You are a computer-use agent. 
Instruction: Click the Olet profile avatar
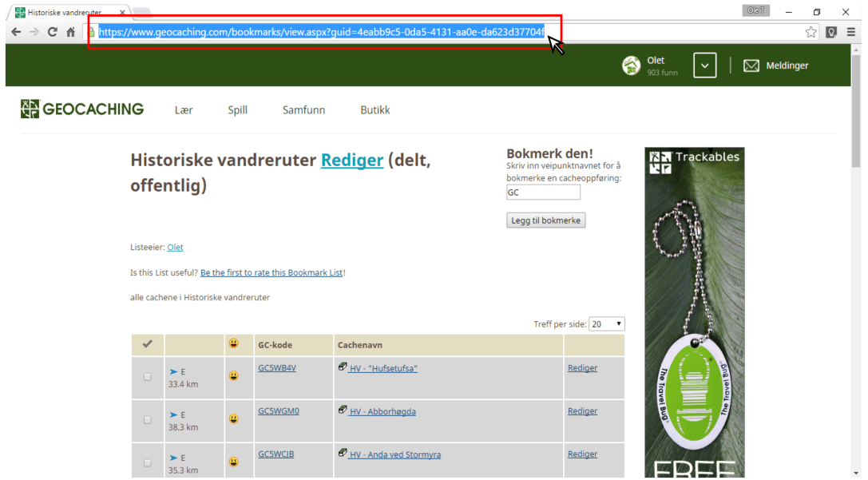[631, 65]
